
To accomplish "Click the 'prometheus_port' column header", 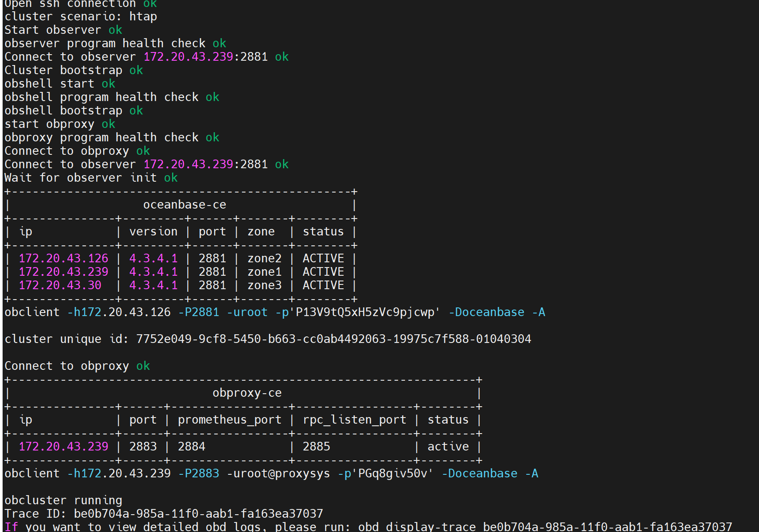I will point(230,420).
